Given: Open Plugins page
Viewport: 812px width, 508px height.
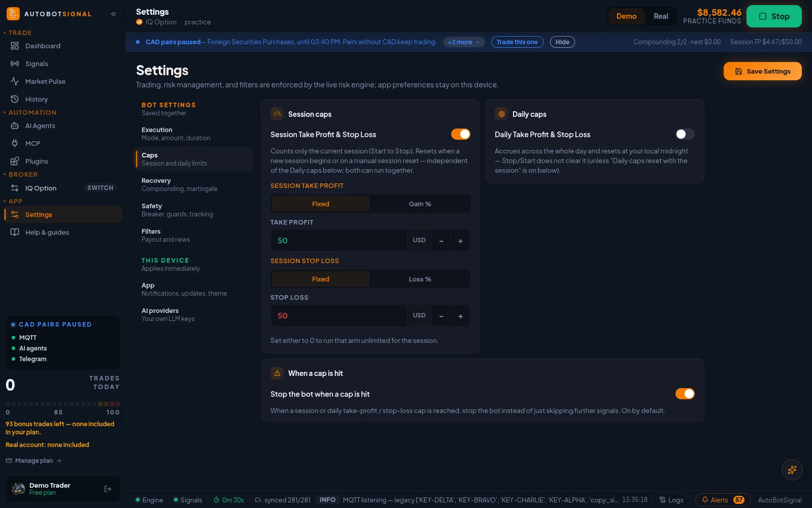Looking at the screenshot, I should coord(63,161).
